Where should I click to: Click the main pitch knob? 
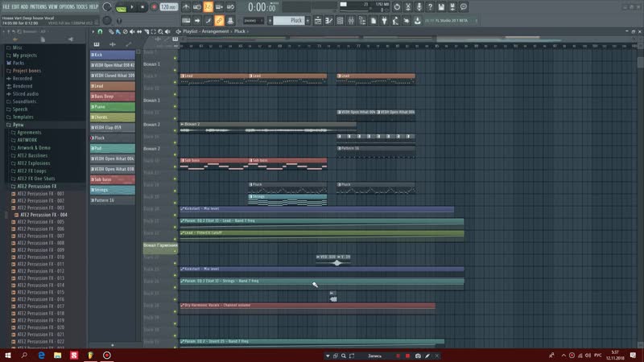[x=107, y=21]
